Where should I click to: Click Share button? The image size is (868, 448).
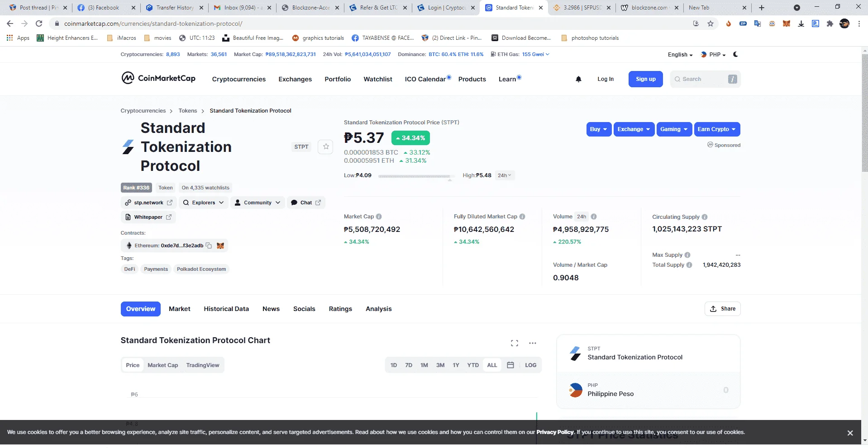(723, 309)
